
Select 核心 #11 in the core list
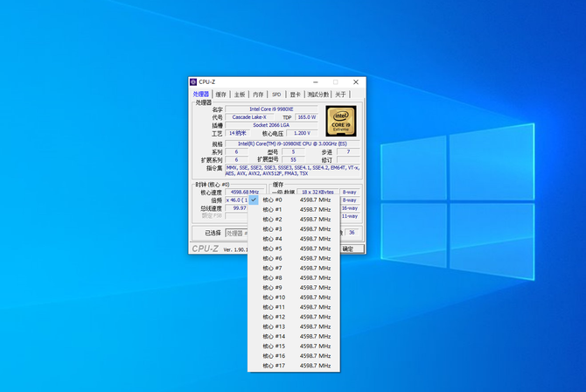click(x=294, y=307)
